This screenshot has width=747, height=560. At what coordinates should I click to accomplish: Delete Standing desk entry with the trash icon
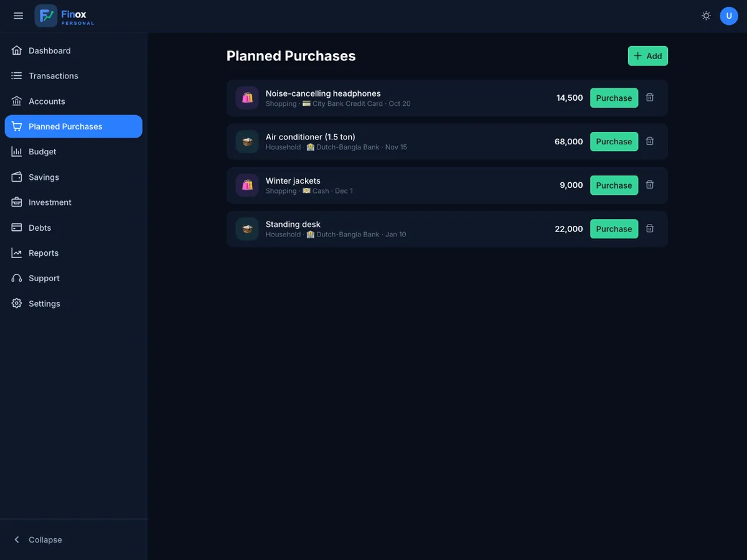click(x=650, y=228)
